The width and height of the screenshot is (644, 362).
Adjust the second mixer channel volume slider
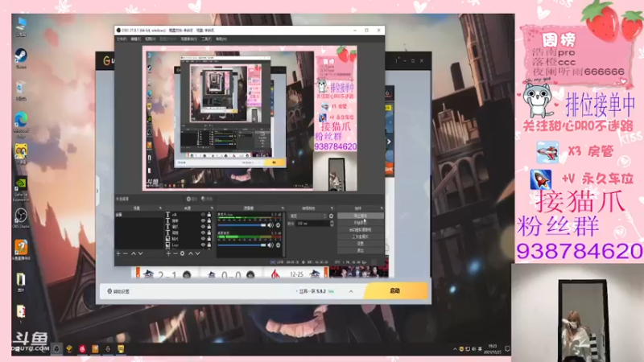tap(242, 245)
